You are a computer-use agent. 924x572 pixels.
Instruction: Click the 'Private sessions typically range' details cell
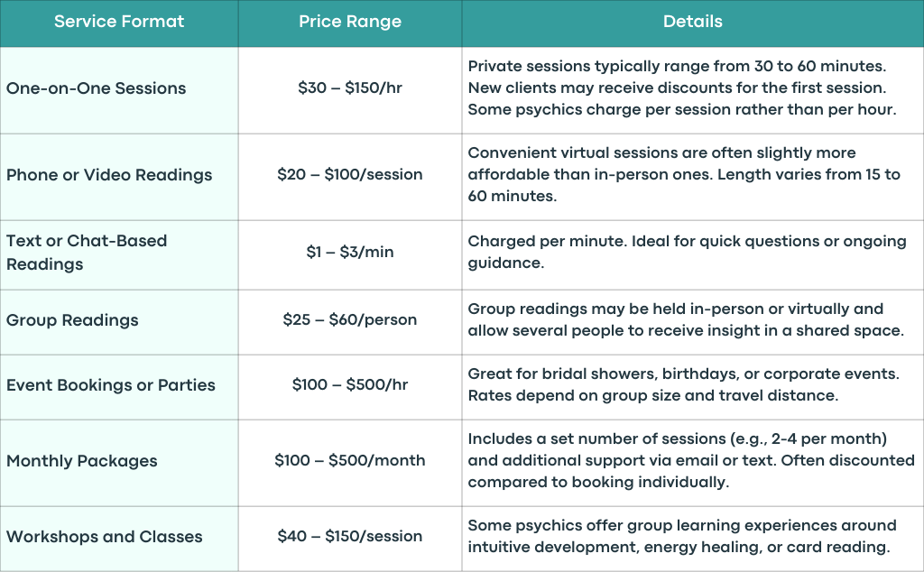click(693, 90)
